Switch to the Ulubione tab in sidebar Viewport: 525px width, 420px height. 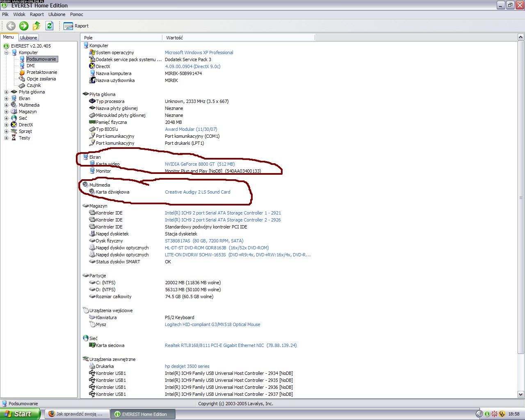click(x=28, y=38)
